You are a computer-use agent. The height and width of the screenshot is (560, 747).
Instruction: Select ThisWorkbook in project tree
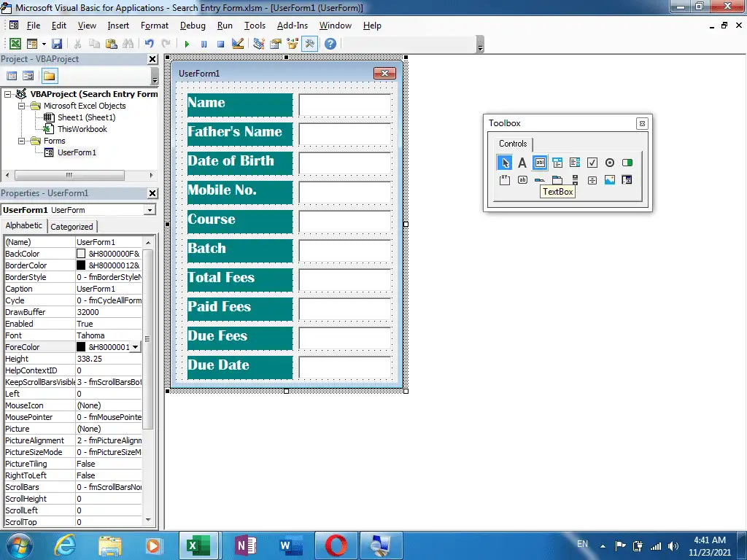click(82, 129)
